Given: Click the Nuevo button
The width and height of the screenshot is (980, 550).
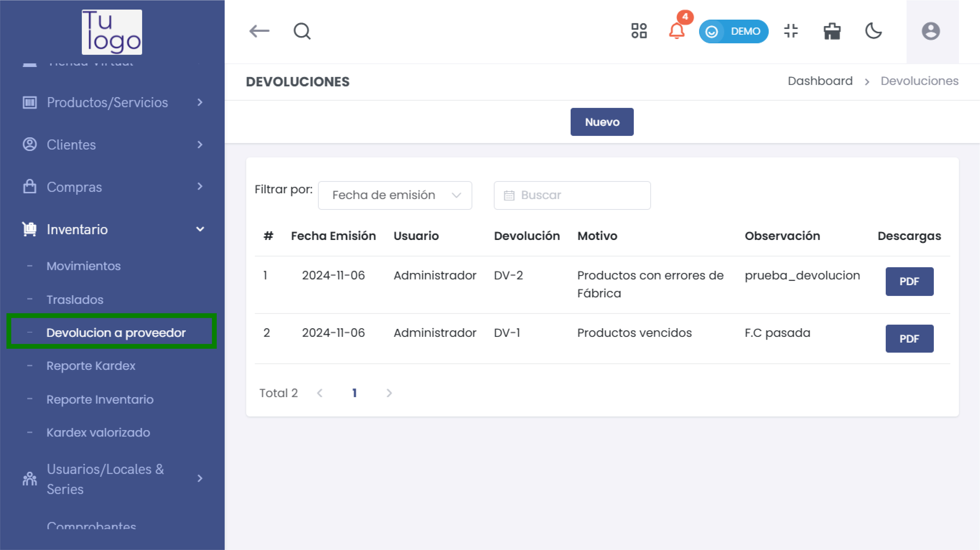Looking at the screenshot, I should point(602,122).
